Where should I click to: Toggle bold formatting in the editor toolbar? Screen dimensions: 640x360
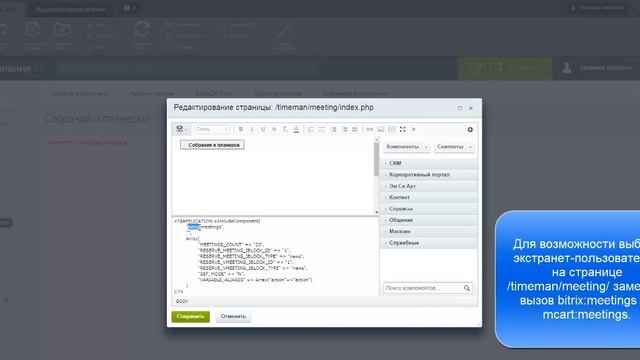tap(241, 129)
